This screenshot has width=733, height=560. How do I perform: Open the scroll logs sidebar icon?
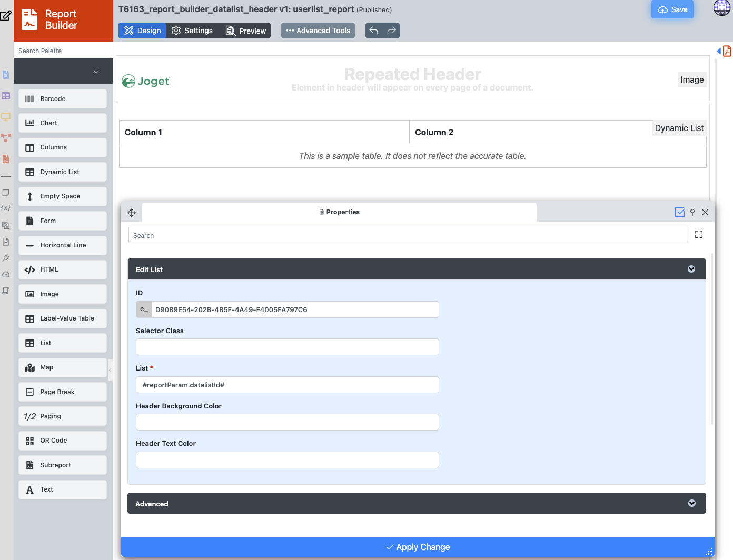6,291
